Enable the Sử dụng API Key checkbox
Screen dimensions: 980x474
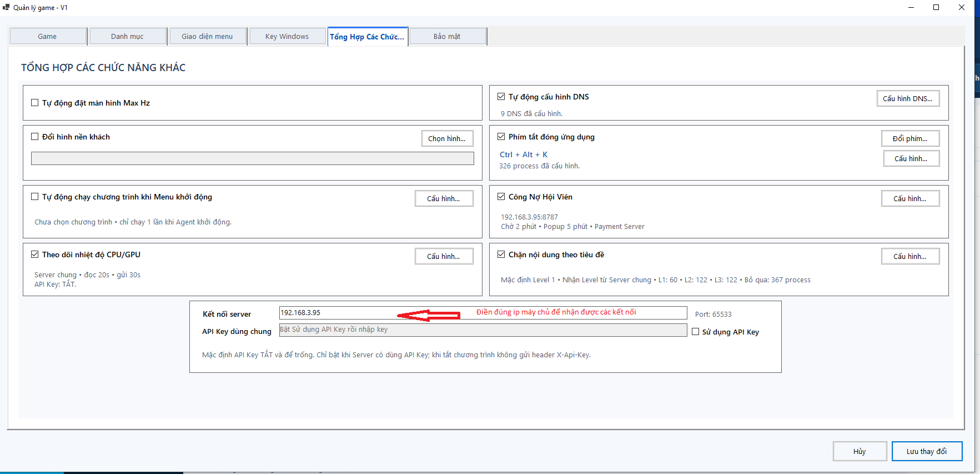696,332
